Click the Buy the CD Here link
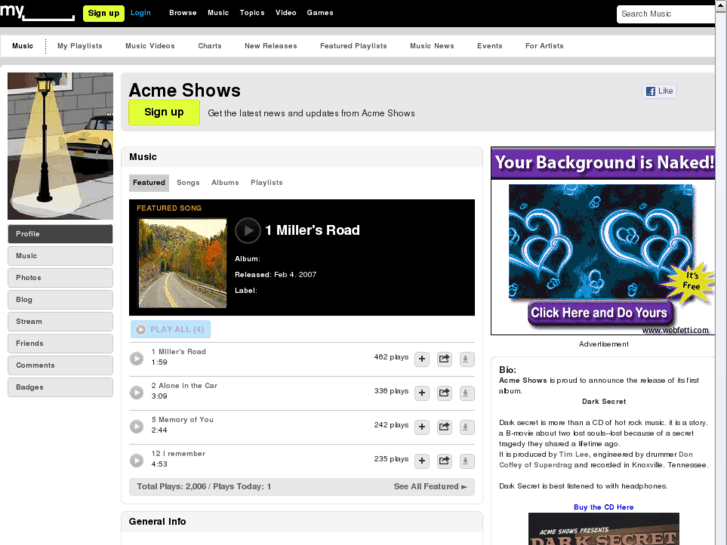727x545 pixels. tap(604, 507)
